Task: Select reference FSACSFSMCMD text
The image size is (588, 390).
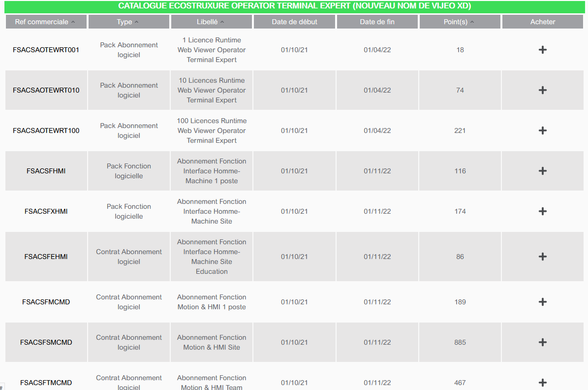Action: click(46, 342)
